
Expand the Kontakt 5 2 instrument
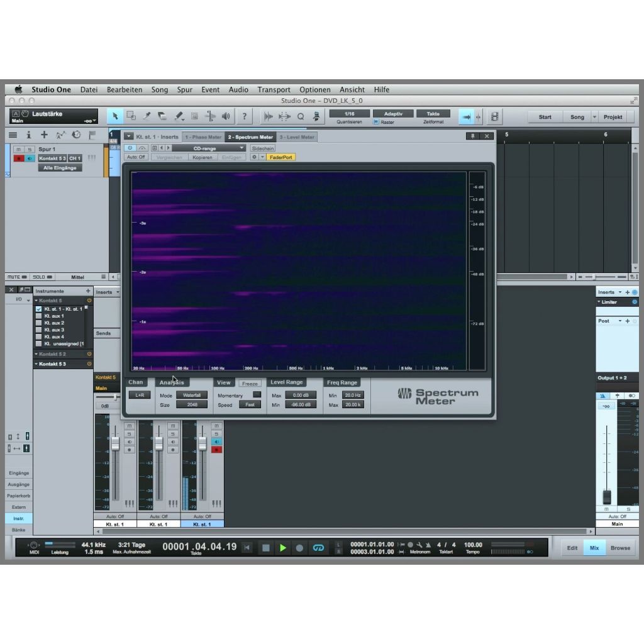(x=36, y=354)
